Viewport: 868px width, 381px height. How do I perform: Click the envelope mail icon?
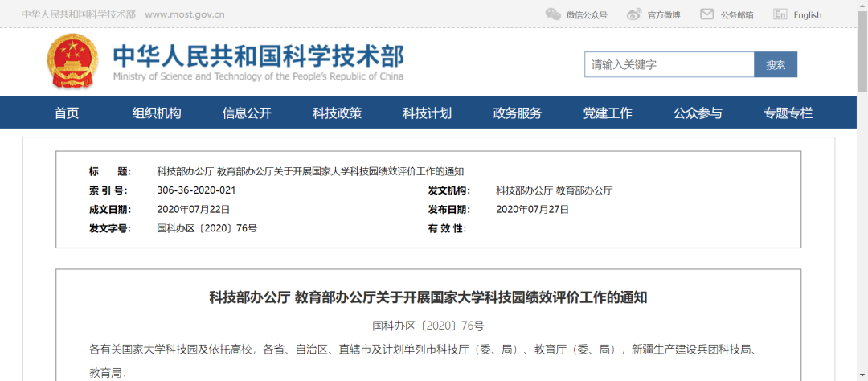706,14
